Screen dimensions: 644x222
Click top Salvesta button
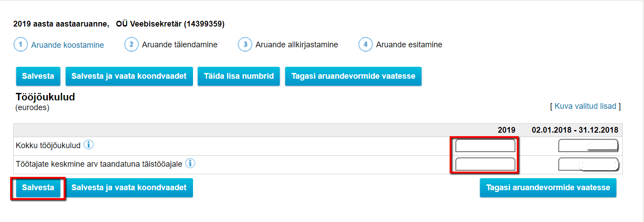38,76
